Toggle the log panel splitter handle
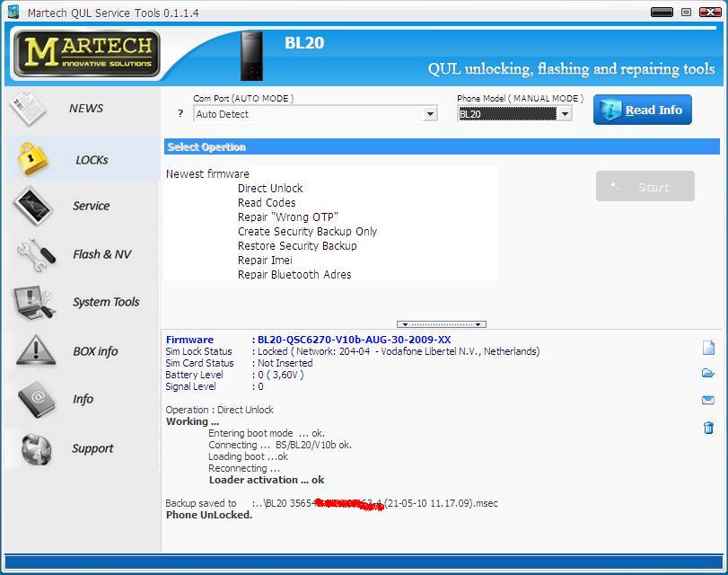The width and height of the screenshot is (728, 575). tap(442, 324)
